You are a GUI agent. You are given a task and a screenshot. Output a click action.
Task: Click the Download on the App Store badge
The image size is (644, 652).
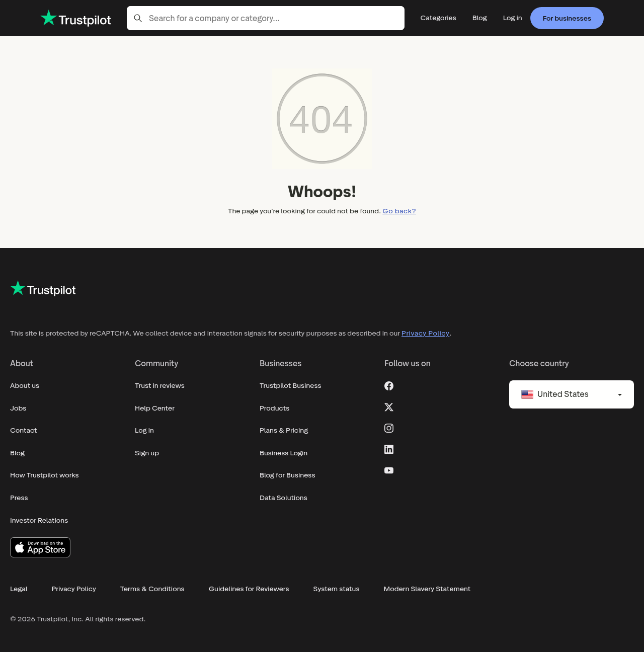click(40, 547)
